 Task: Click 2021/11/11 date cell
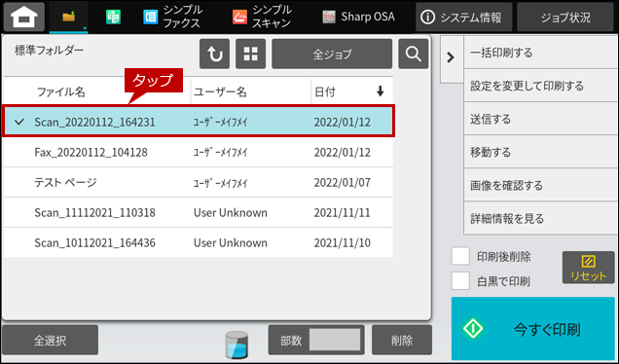tap(343, 212)
